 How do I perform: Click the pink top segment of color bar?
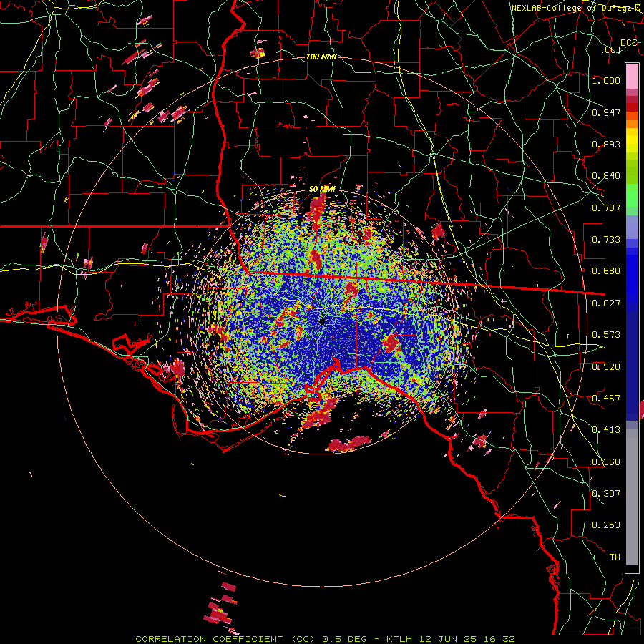click(x=632, y=77)
